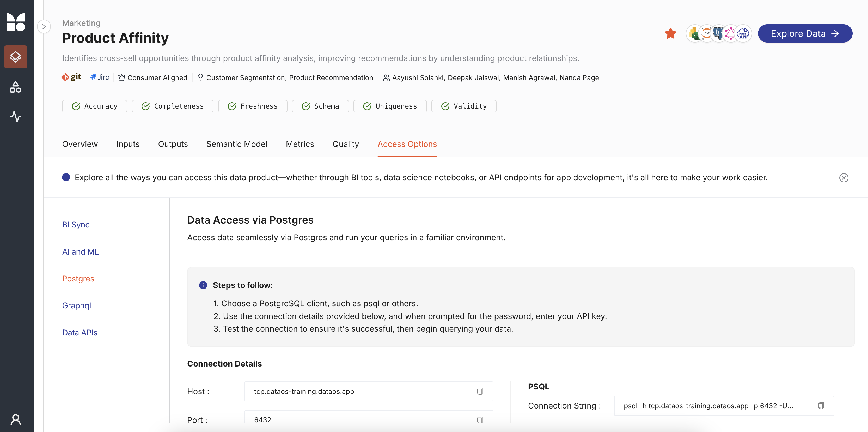Open the activity pulse sidebar icon
Image resolution: width=868 pixels, height=432 pixels.
pos(15,117)
